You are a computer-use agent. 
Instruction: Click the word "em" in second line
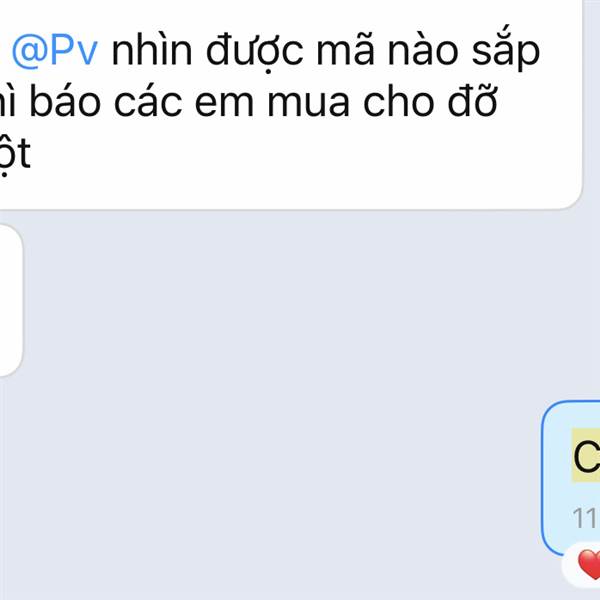pyautogui.click(x=224, y=103)
